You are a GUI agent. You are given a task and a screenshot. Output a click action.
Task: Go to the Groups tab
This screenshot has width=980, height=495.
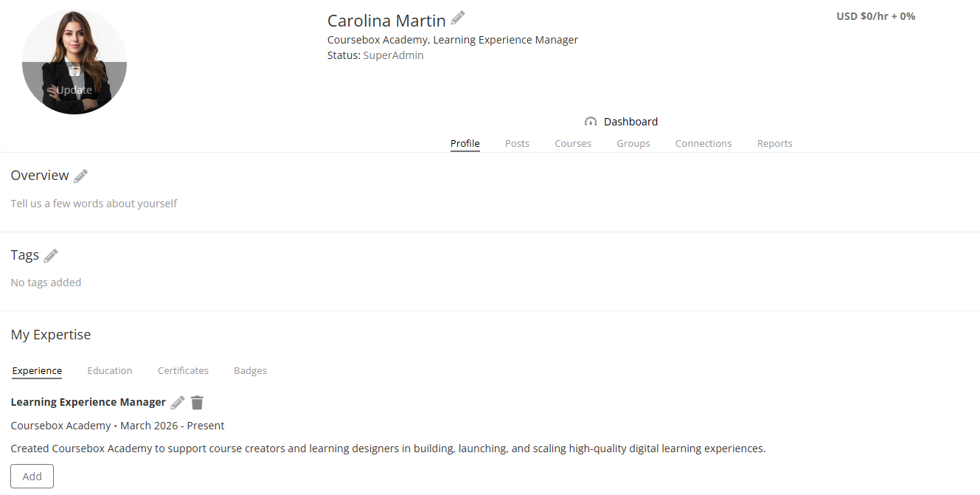tap(633, 144)
